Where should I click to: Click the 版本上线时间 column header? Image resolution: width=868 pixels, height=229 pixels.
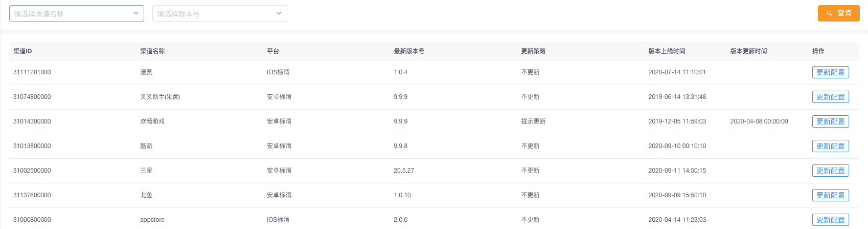(x=667, y=51)
